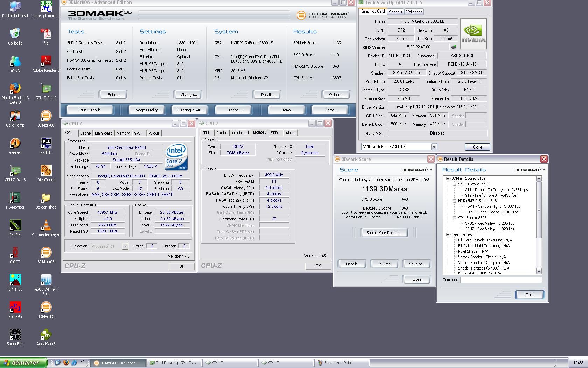Open the Graphs button in 3DMark06

coord(234,110)
